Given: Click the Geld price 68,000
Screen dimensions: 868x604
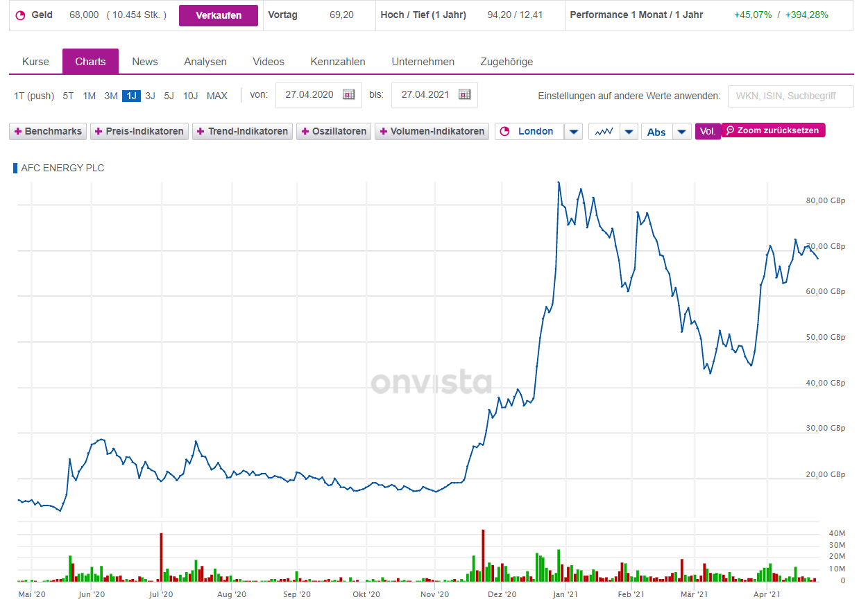Looking at the screenshot, I should [x=83, y=15].
